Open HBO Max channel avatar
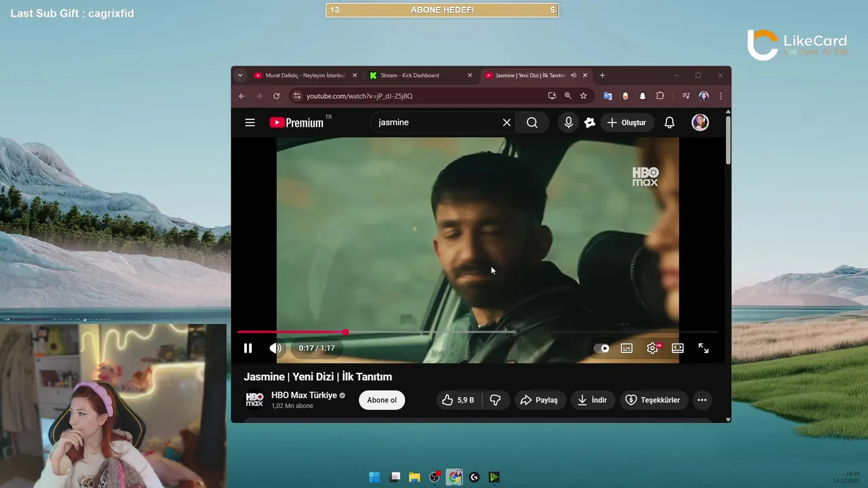This screenshot has width=868, height=488. click(x=254, y=400)
